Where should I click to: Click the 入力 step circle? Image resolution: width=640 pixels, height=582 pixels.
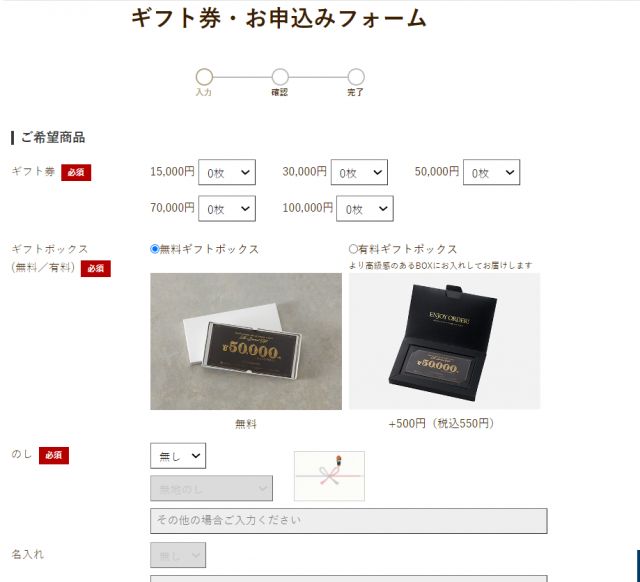coord(204,77)
